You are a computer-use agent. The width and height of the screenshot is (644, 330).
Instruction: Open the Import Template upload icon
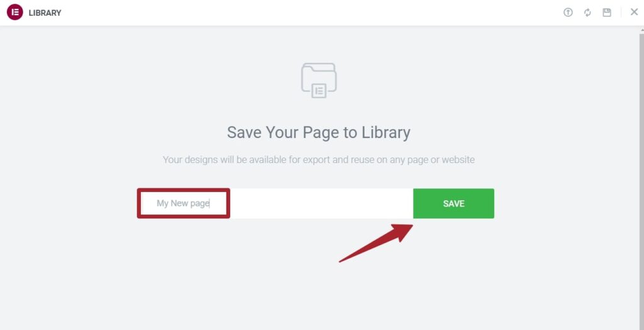click(x=568, y=13)
